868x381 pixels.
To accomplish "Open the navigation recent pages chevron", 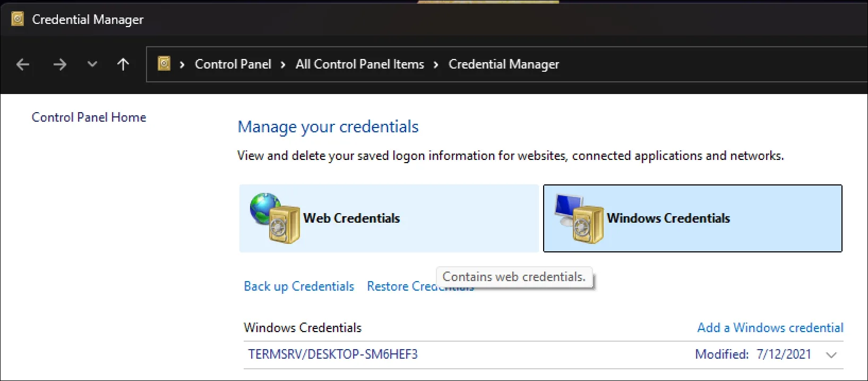I will point(92,64).
